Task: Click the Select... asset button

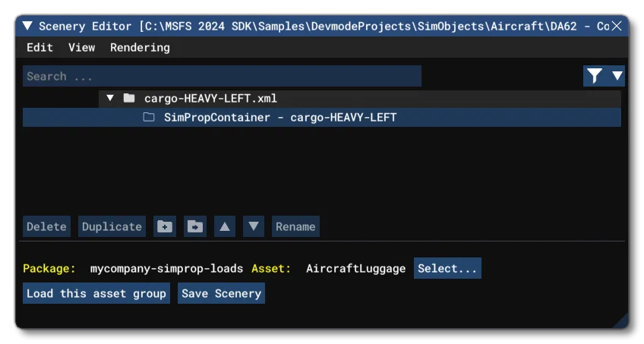Action: [447, 269]
